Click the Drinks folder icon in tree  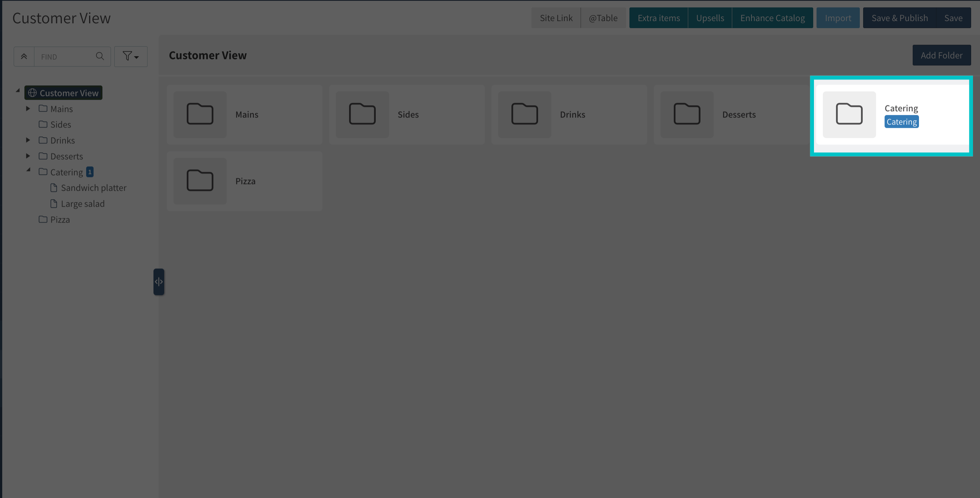[43, 140]
